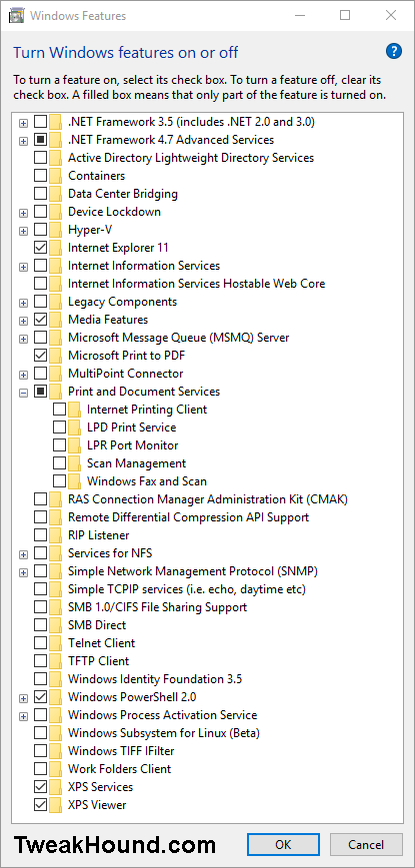Click the folder icon next to Containers
The image size is (415, 868).
click(x=55, y=176)
